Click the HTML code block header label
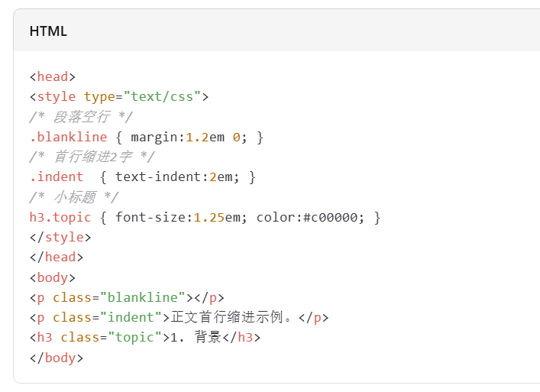 tap(48, 31)
